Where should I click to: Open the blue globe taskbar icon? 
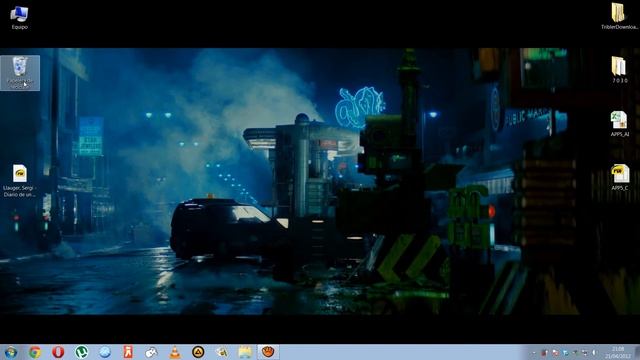coord(105,352)
